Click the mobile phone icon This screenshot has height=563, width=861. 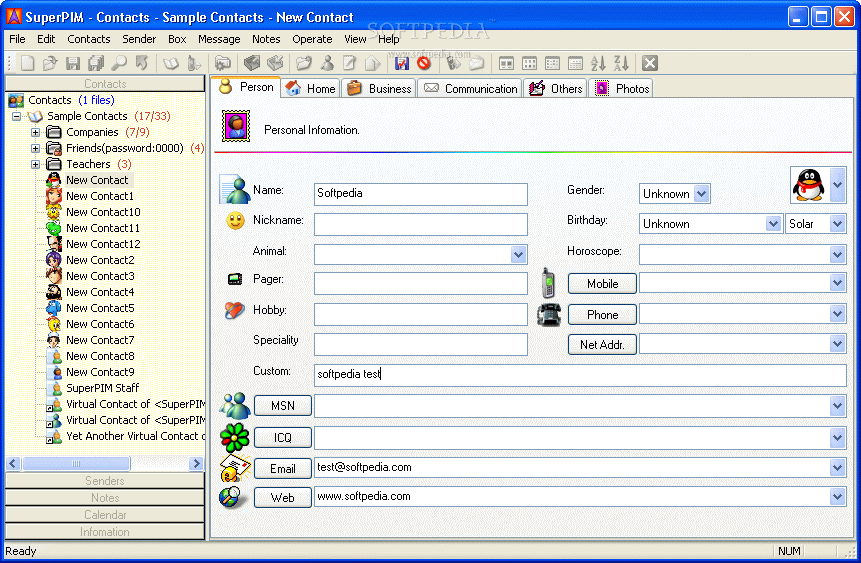pos(548,283)
